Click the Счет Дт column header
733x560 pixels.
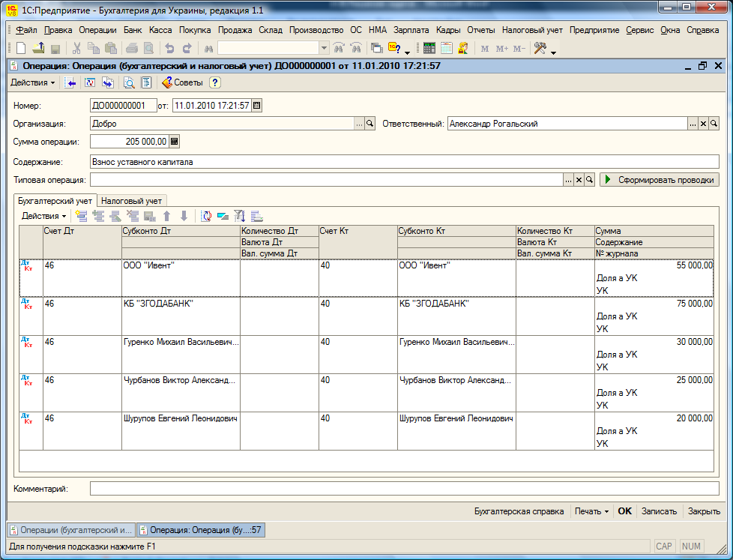pyautogui.click(x=82, y=242)
